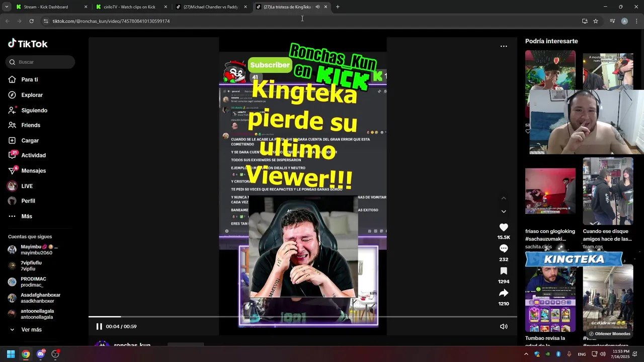Open the Chrome profile avatar
Image resolution: width=644 pixels, height=362 pixels.
(624, 21)
